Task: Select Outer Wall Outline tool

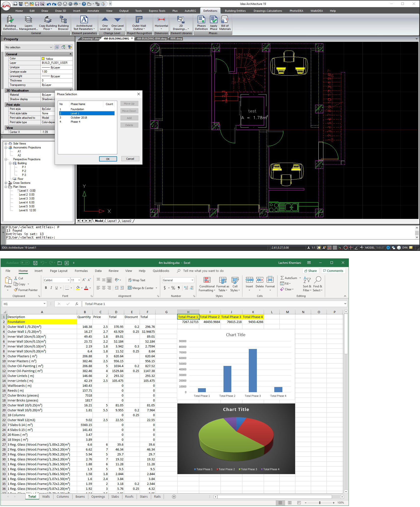Action: pos(139,23)
